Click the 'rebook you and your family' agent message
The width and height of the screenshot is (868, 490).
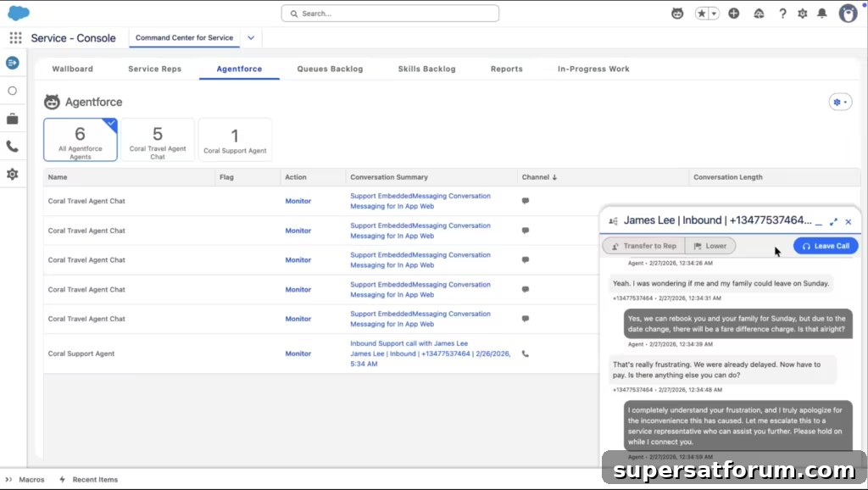[737, 324]
